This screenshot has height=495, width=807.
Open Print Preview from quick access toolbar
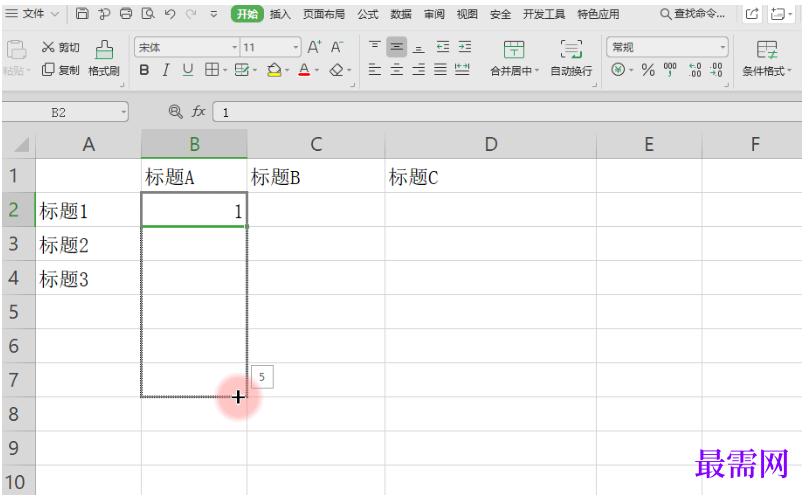(x=148, y=13)
